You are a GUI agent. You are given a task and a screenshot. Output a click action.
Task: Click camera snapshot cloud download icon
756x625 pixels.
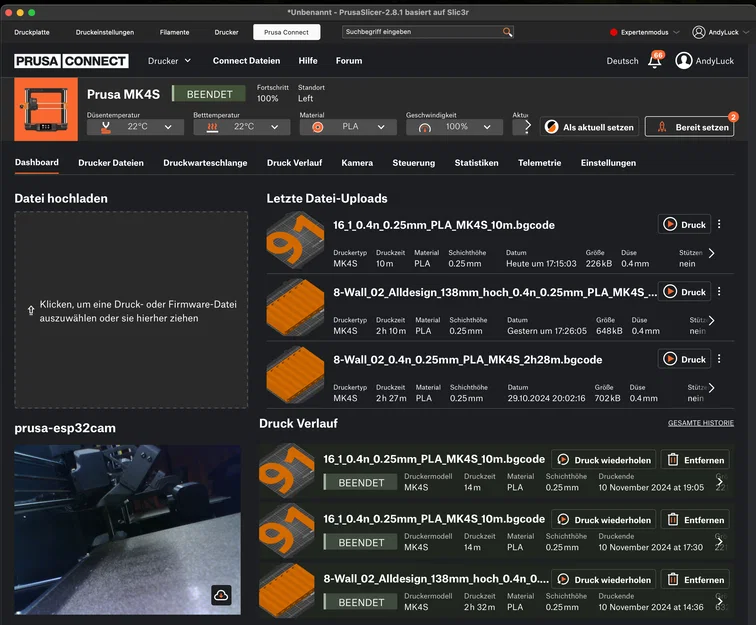pos(221,595)
